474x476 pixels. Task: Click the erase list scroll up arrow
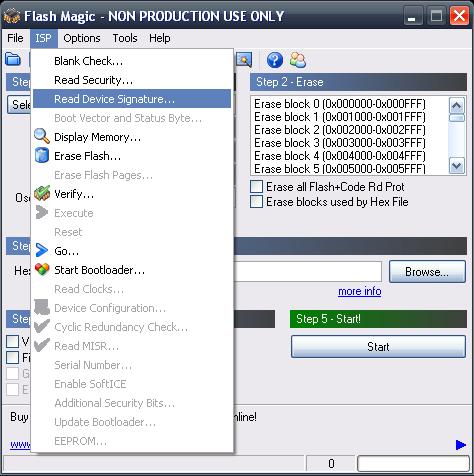pyautogui.click(x=456, y=106)
